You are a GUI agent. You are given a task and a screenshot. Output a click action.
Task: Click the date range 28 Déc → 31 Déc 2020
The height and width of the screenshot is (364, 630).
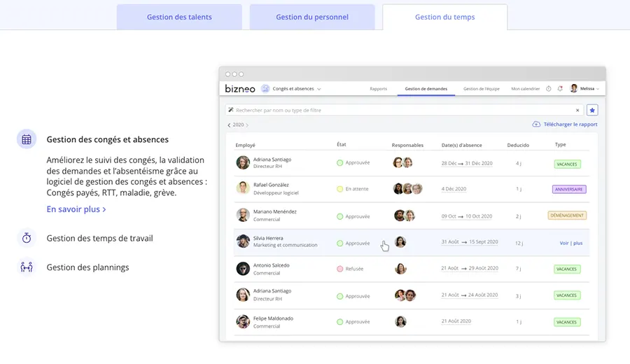click(x=467, y=164)
